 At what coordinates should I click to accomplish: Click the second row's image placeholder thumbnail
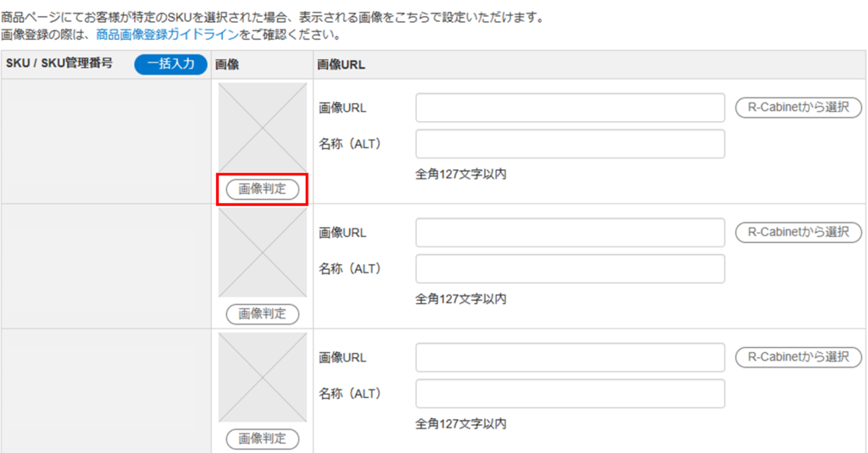point(262,251)
